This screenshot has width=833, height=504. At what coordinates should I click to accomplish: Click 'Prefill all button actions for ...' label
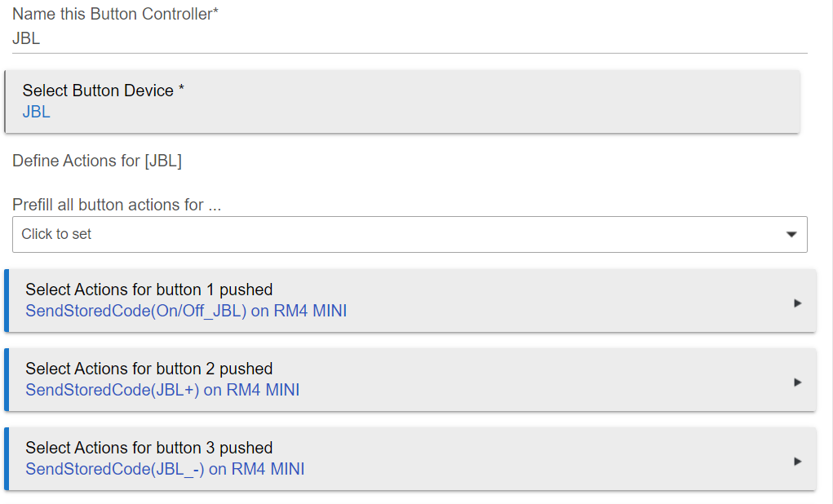[117, 205]
